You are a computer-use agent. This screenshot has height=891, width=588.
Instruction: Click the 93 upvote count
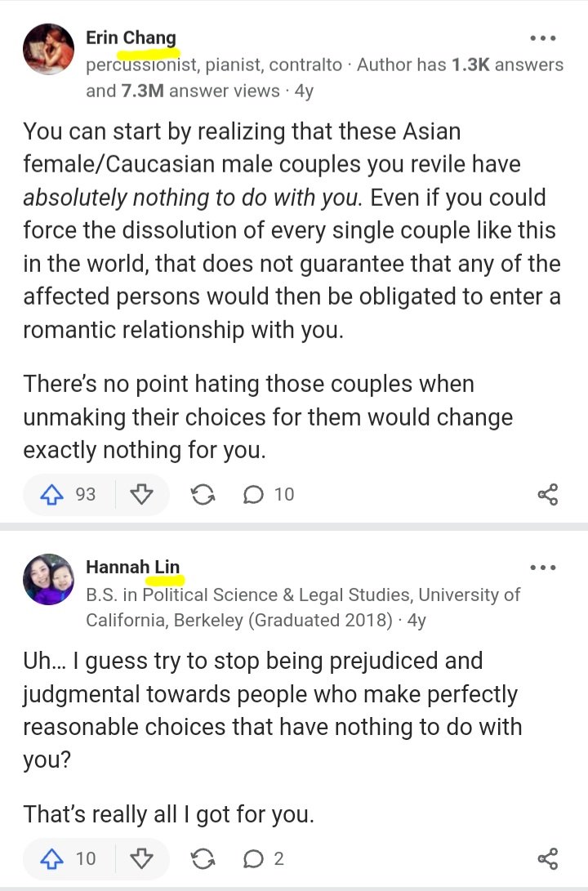click(x=86, y=494)
